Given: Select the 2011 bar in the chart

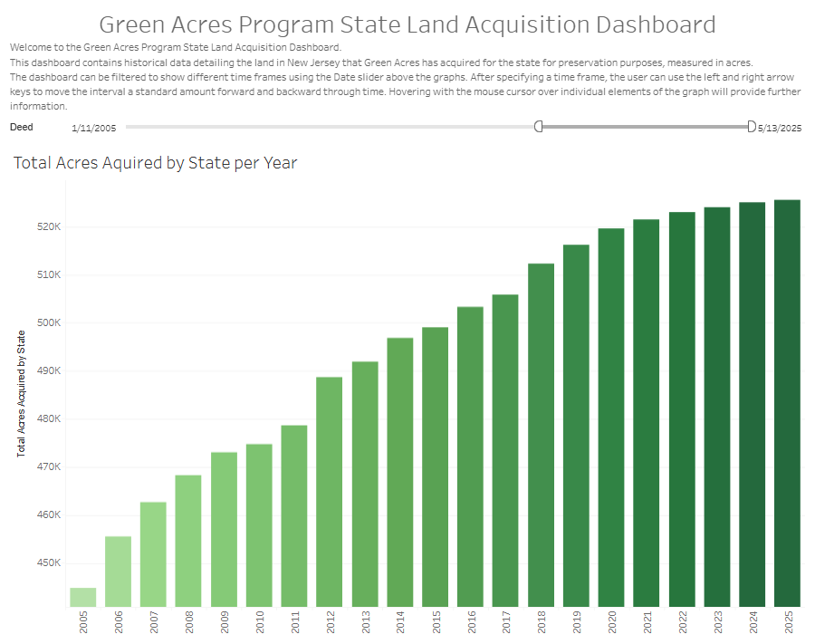Looking at the screenshot, I should coord(294,515).
